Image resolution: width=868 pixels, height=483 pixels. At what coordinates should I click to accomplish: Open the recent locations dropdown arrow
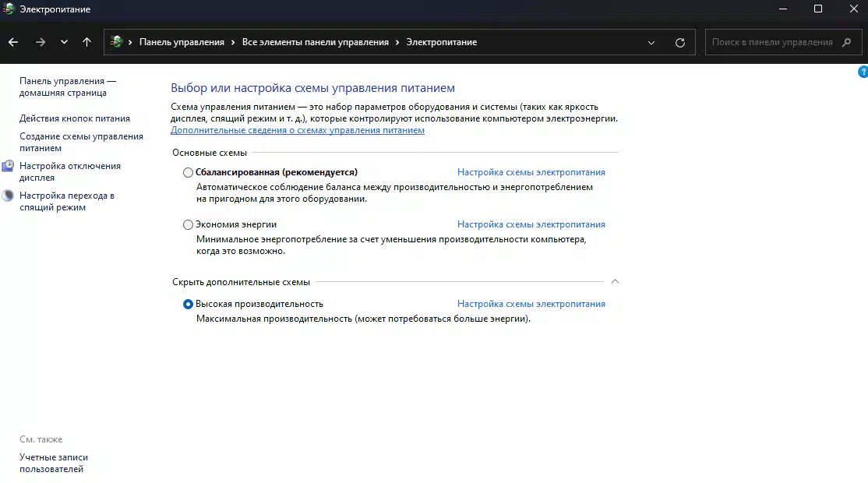click(64, 42)
